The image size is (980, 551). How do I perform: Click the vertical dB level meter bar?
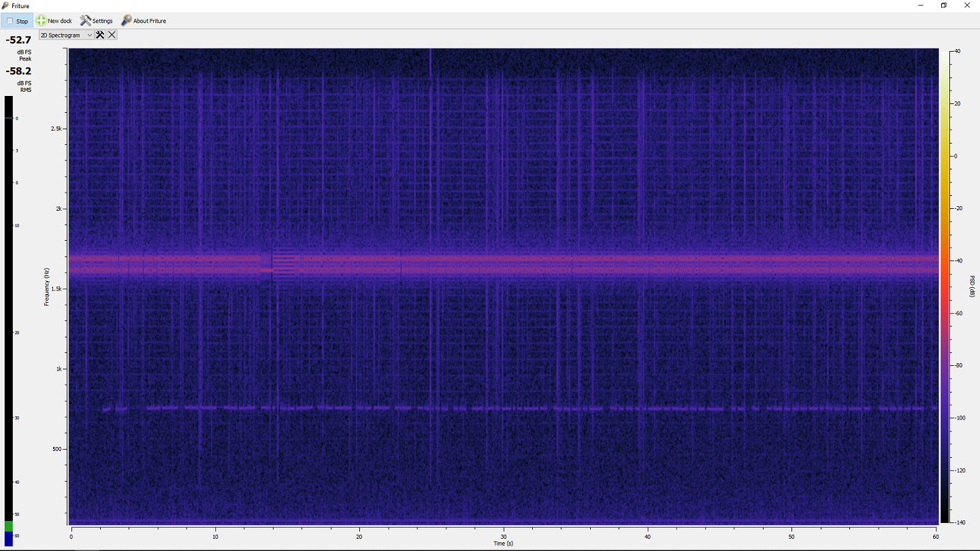(x=8, y=306)
